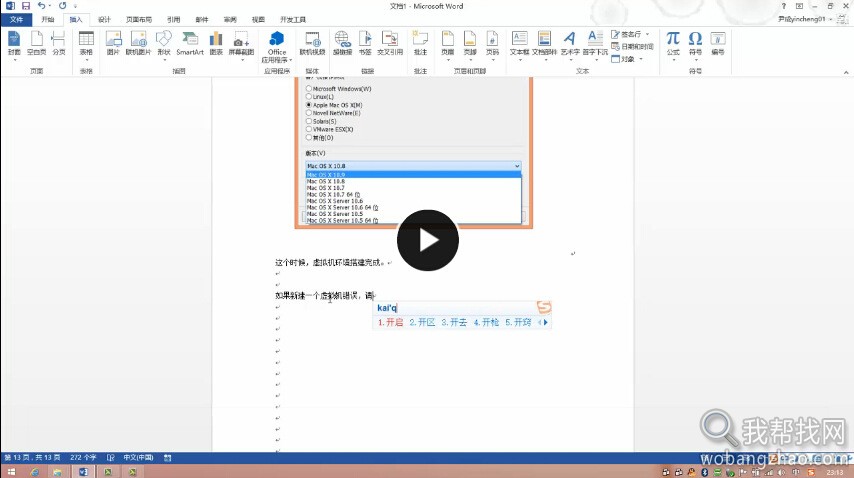
Task: Insert an online video (联机视频)
Action: tap(313, 43)
